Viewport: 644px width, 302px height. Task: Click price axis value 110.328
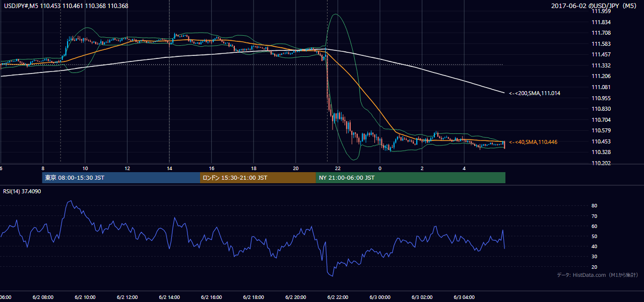(x=601, y=152)
